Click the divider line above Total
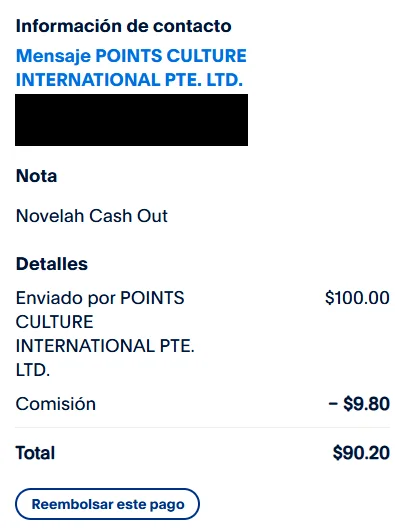395x528 pixels. coord(202,428)
